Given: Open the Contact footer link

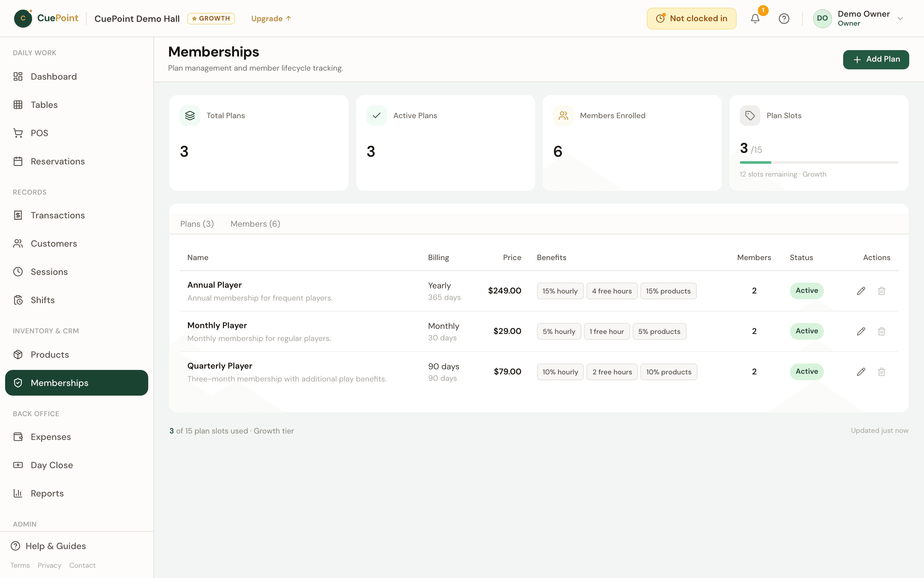Looking at the screenshot, I should (82, 565).
